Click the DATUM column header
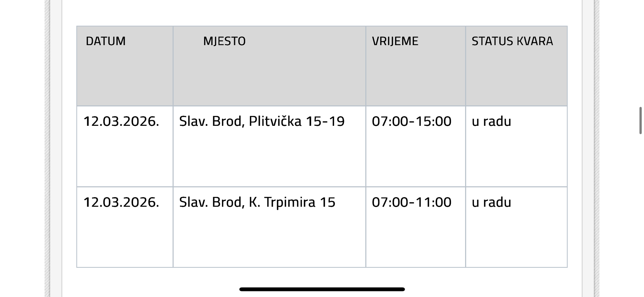The height and width of the screenshot is (297, 644). pyautogui.click(x=106, y=41)
